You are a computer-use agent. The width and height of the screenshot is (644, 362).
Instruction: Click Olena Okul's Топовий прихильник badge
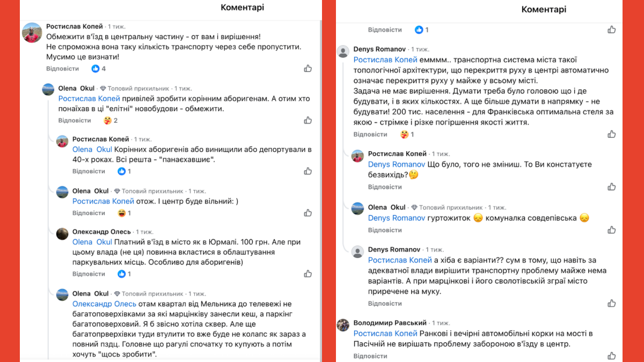pos(135,88)
